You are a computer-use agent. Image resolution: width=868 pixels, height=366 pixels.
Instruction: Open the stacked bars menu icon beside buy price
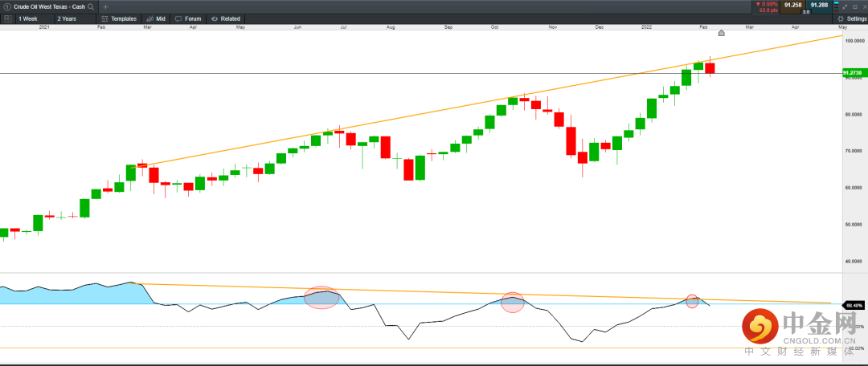[837, 6]
